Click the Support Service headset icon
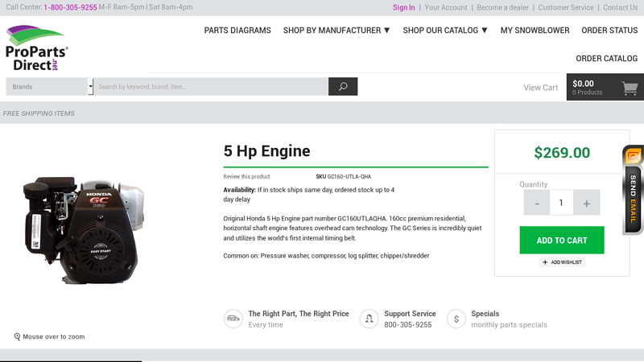The height and width of the screenshot is (362, 644). [369, 319]
